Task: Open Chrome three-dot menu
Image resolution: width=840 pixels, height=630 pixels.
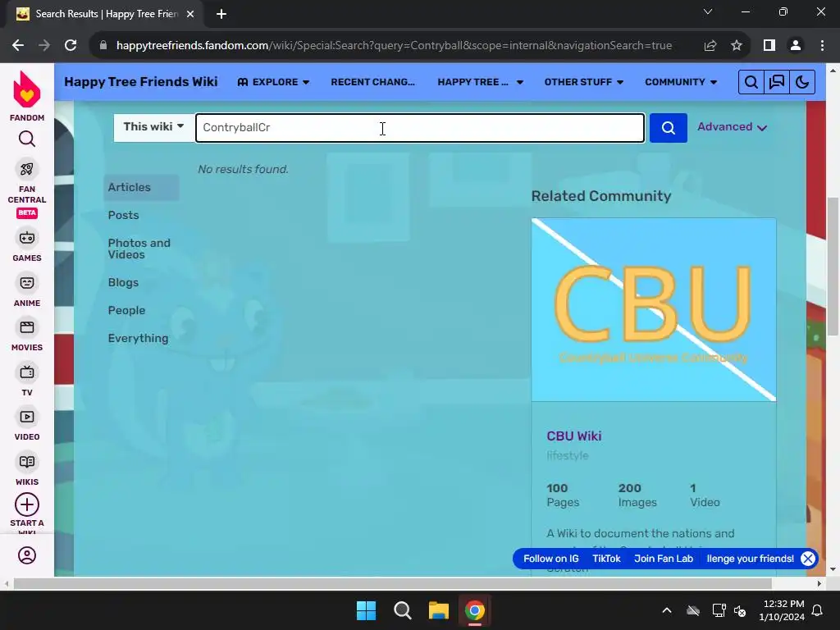Action: point(822,46)
